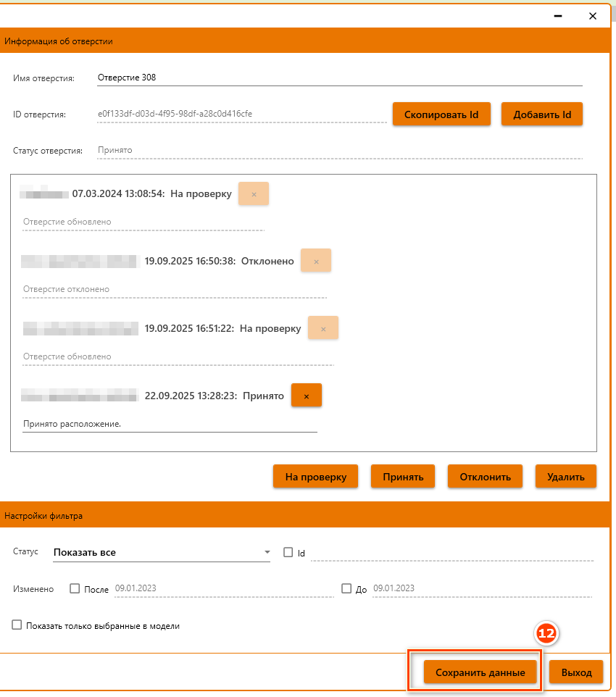Image resolution: width=616 pixels, height=697 pixels.
Task: Remove the 07.03.2024 status entry with ×
Action: [x=254, y=194]
